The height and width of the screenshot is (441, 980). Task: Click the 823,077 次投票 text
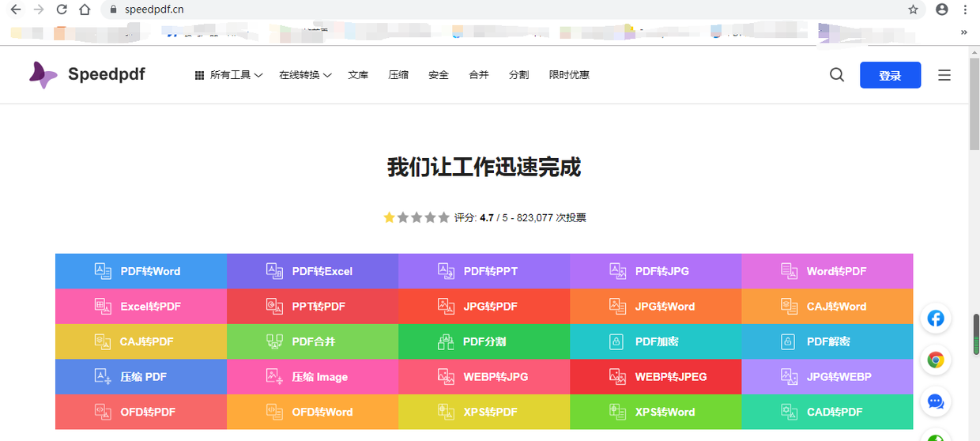551,218
